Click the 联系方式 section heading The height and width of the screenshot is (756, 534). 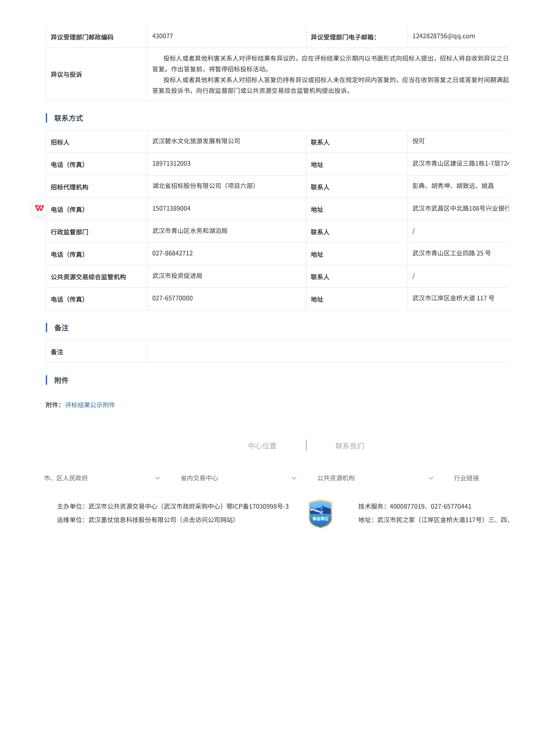(68, 118)
